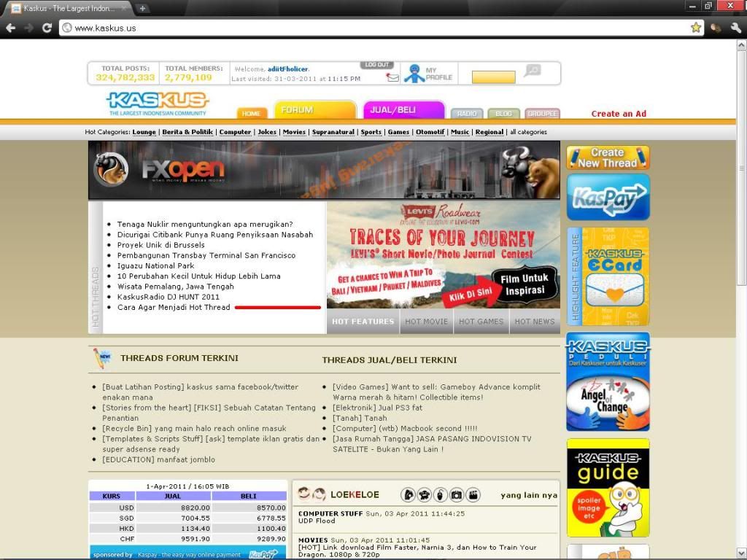Open hot thread KaskusRadio DJ HUNT 2011

[169, 297]
